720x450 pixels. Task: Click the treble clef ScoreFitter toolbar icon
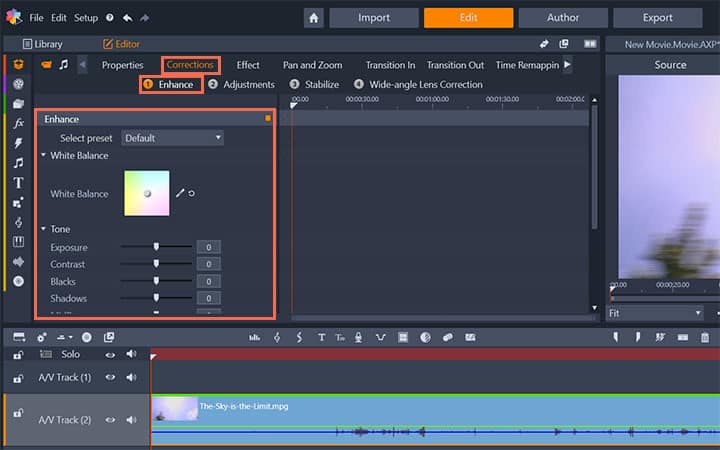277,338
